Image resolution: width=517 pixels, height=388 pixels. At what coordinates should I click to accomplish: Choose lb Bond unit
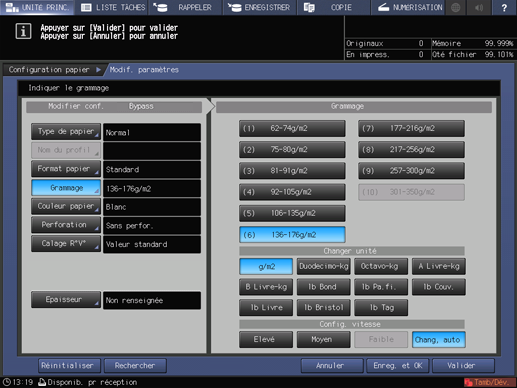[323, 287]
